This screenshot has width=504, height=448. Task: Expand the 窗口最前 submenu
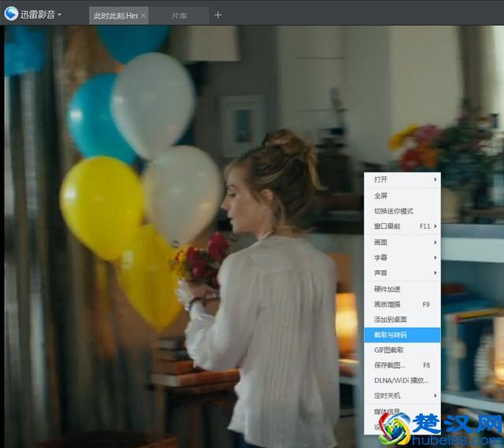402,226
